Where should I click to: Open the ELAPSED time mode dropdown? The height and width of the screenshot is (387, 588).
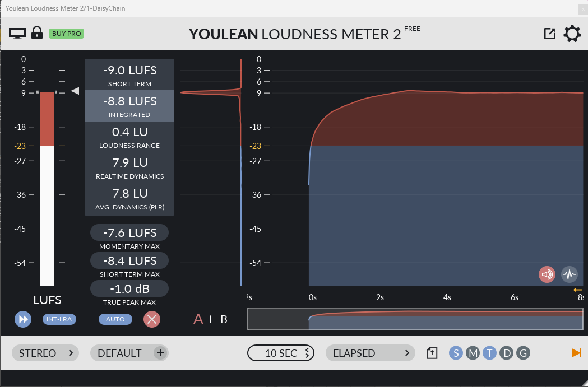pyautogui.click(x=370, y=353)
